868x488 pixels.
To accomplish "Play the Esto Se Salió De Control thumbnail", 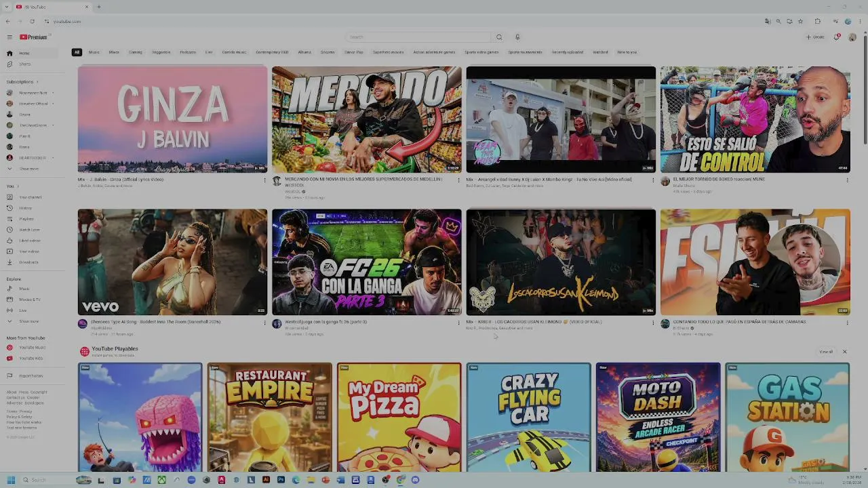I will (x=755, y=119).
